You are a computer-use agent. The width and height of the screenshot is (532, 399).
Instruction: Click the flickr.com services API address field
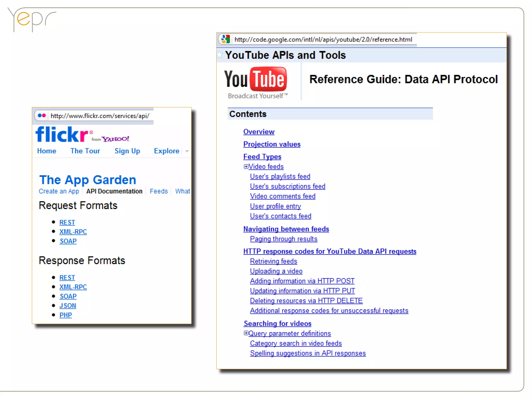coord(100,116)
